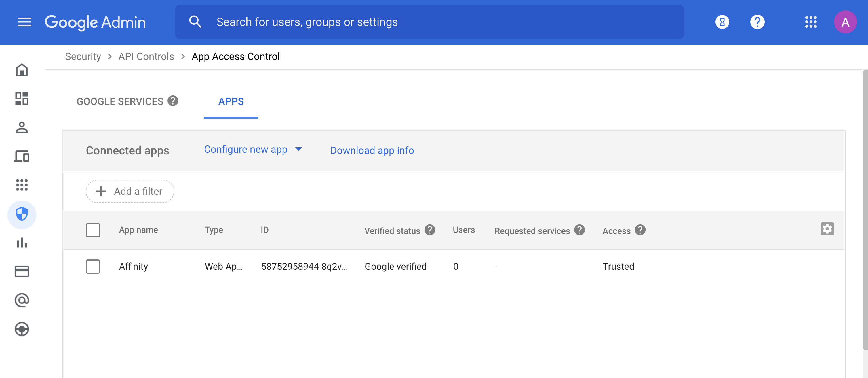Screen dimensions: 868x378
Task: Open Dashboard from sidebar icon
Action: (x=22, y=99)
